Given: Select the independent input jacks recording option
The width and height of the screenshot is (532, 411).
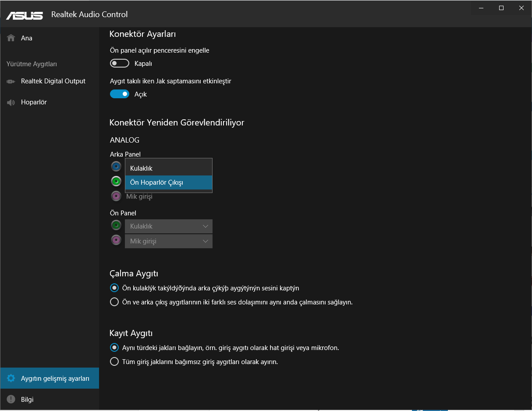Looking at the screenshot, I should pos(114,362).
